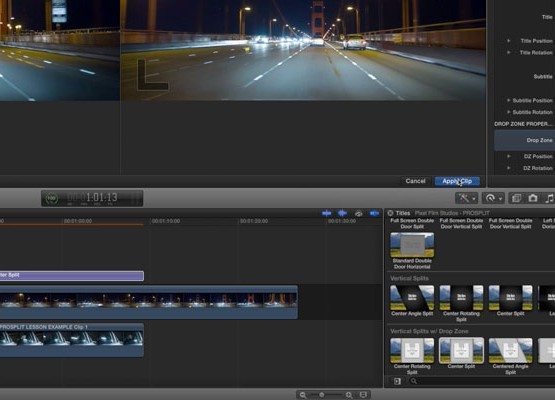The image size is (555, 400).
Task: Select the PROSPLIT LESSON EXAMPLE Clip 1
Action: point(72,340)
